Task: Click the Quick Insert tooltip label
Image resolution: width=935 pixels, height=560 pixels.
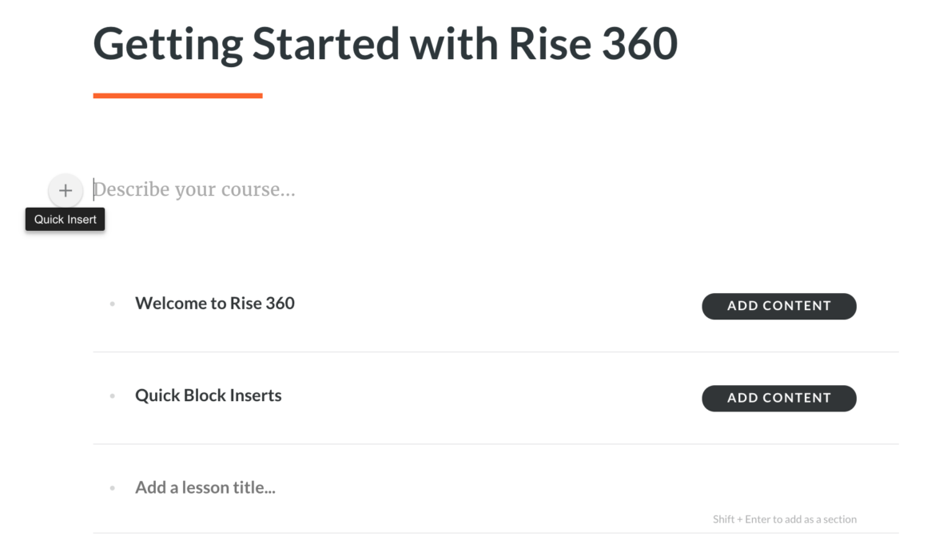Action: pos(65,220)
